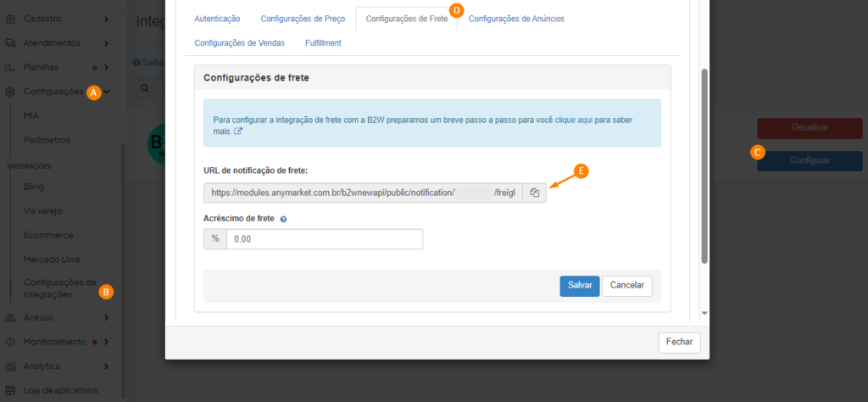Click the Atendimentos chat icon

(x=10, y=43)
